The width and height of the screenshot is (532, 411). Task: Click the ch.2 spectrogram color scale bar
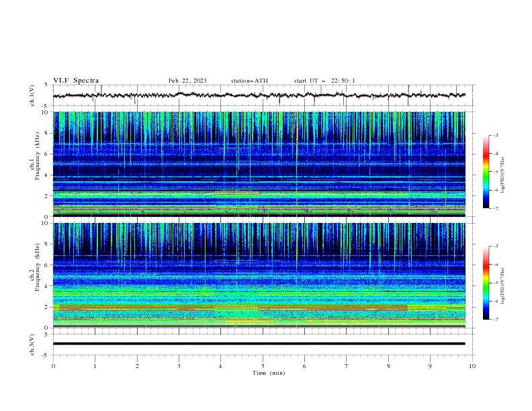click(x=486, y=283)
